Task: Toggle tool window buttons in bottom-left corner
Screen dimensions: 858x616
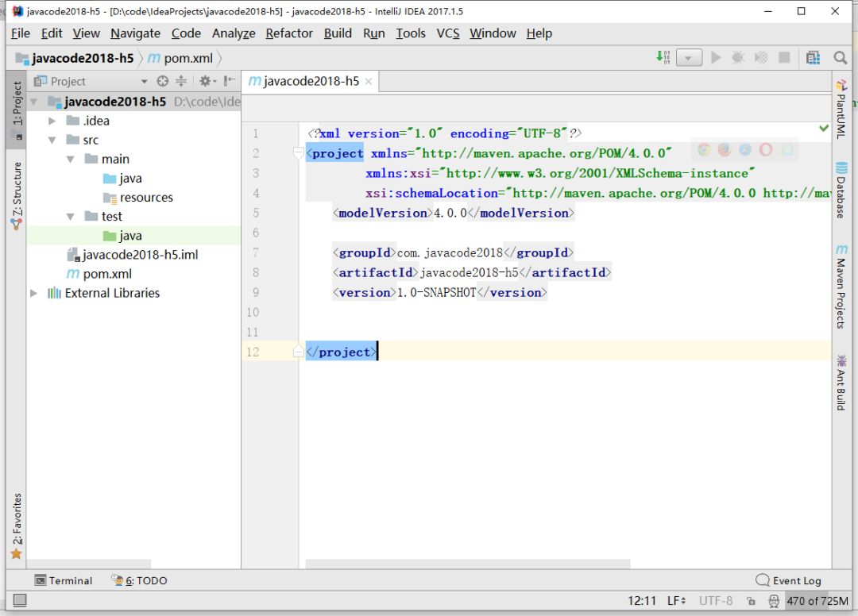Action: pyautogui.click(x=20, y=601)
